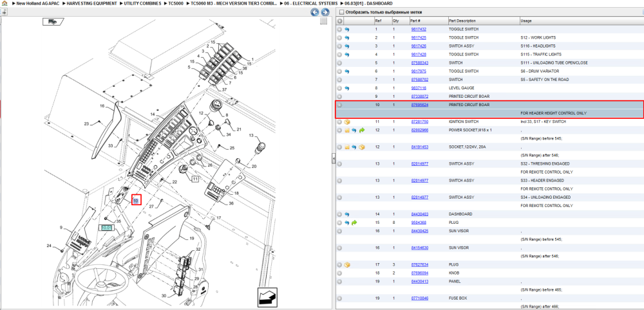Select S116 - HEADLIGHTS usage text
The height and width of the screenshot is (310, 644).
pos(538,46)
